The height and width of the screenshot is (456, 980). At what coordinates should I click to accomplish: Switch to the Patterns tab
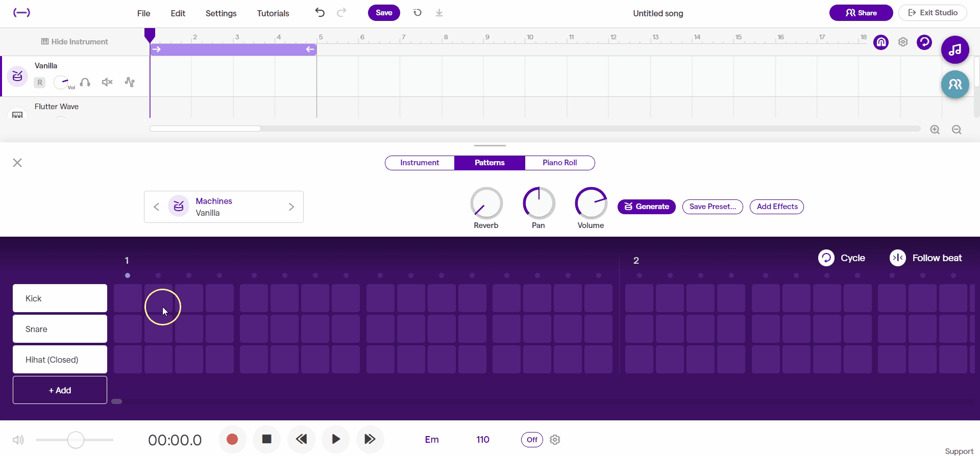(x=489, y=163)
